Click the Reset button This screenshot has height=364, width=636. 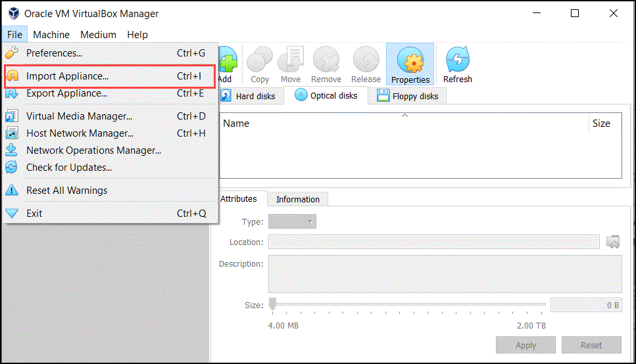click(591, 346)
